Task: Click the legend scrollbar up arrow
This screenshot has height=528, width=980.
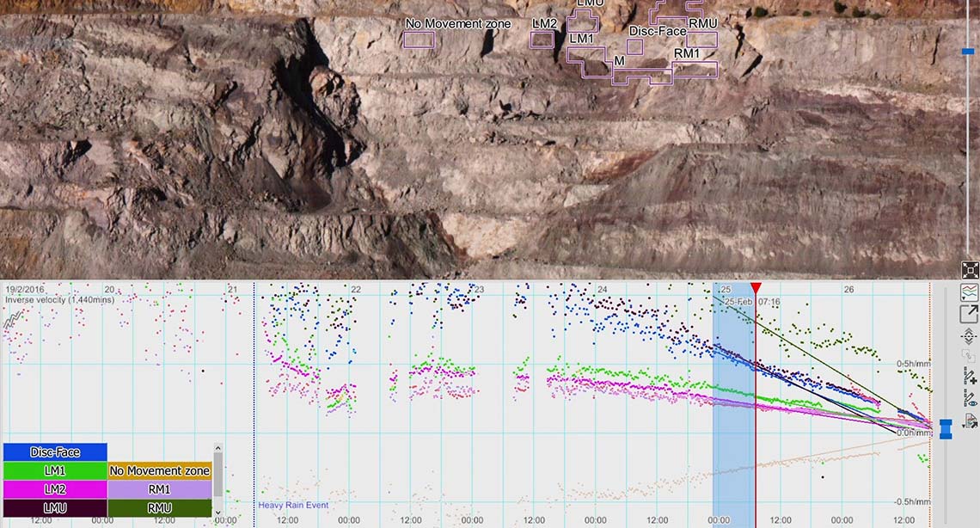Action: [x=217, y=448]
